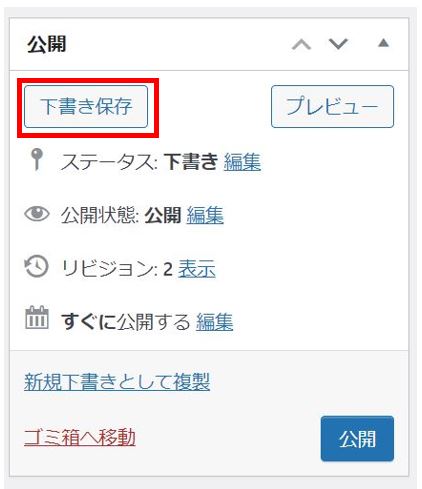Screen dimensions: 422x489
Task: Click 新規下書きとして複製 link
Action: point(117,382)
